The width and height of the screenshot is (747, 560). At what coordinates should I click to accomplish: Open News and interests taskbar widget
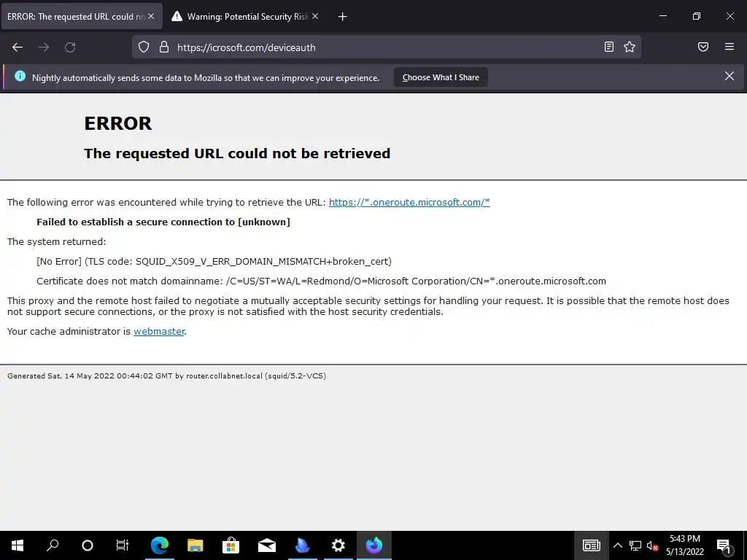pyautogui.click(x=591, y=545)
